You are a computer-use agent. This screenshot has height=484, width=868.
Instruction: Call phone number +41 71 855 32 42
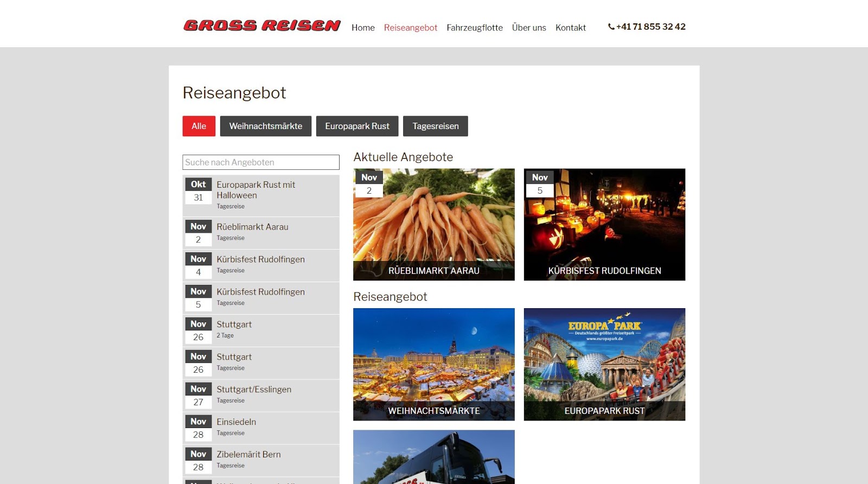(651, 27)
